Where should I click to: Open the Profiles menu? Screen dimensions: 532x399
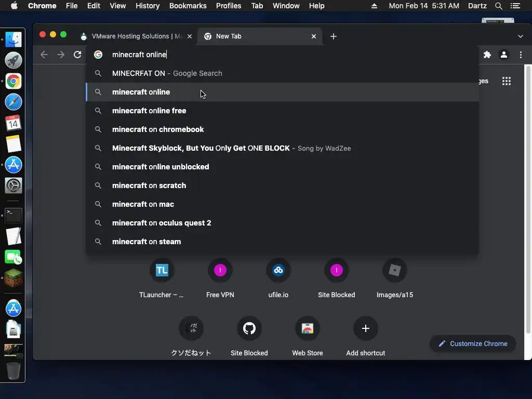click(x=229, y=6)
